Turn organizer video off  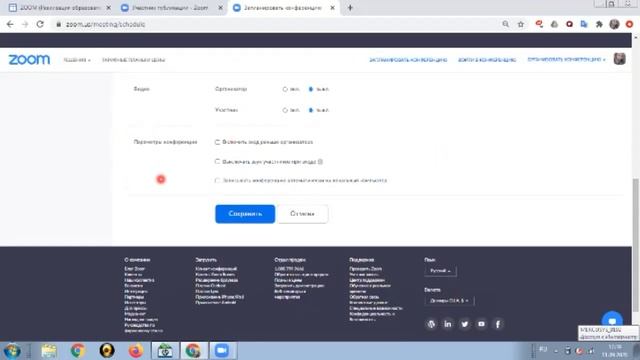311,89
